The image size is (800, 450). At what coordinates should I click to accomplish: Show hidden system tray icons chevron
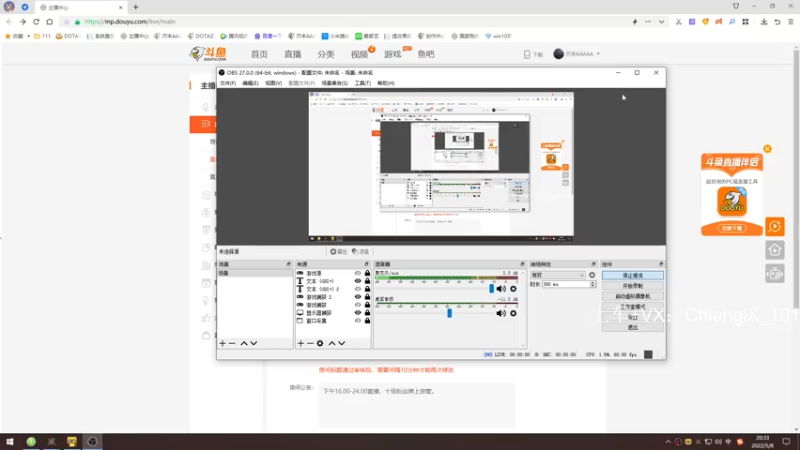click(667, 442)
